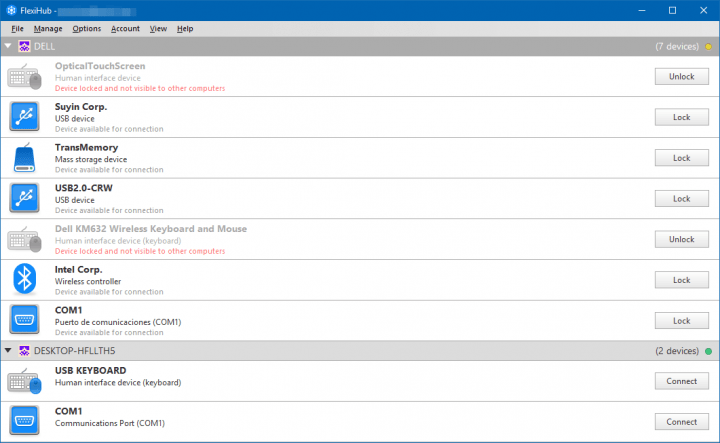Click the yellow status dot for DELL
The image size is (720, 443).
708,46
